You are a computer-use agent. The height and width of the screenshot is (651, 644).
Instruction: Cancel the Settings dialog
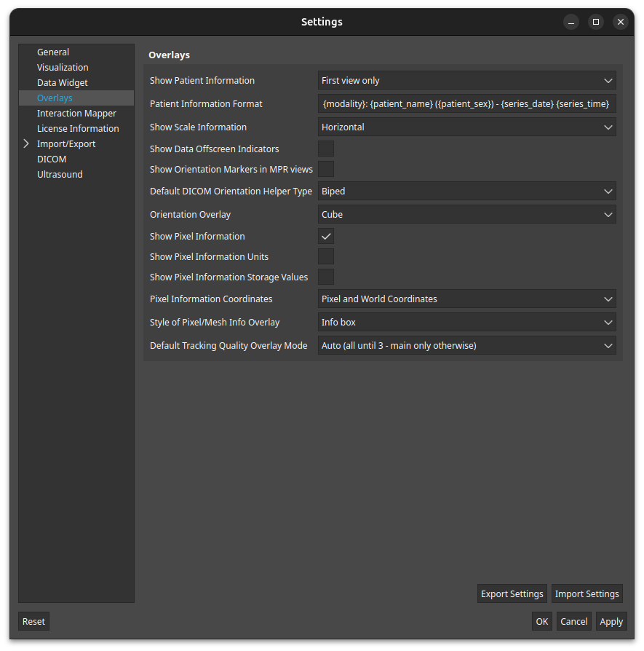(574, 622)
